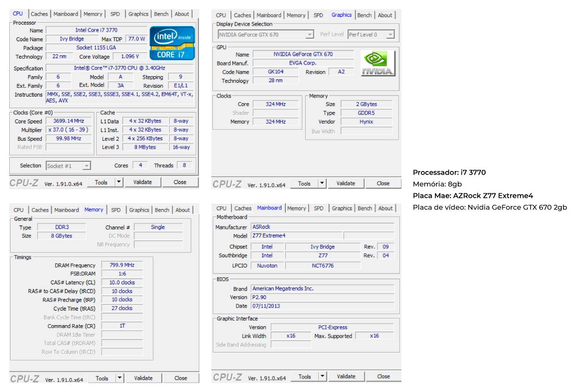Click the GPU Code Name field 'GK104'
The width and height of the screenshot is (578, 392).
point(276,72)
